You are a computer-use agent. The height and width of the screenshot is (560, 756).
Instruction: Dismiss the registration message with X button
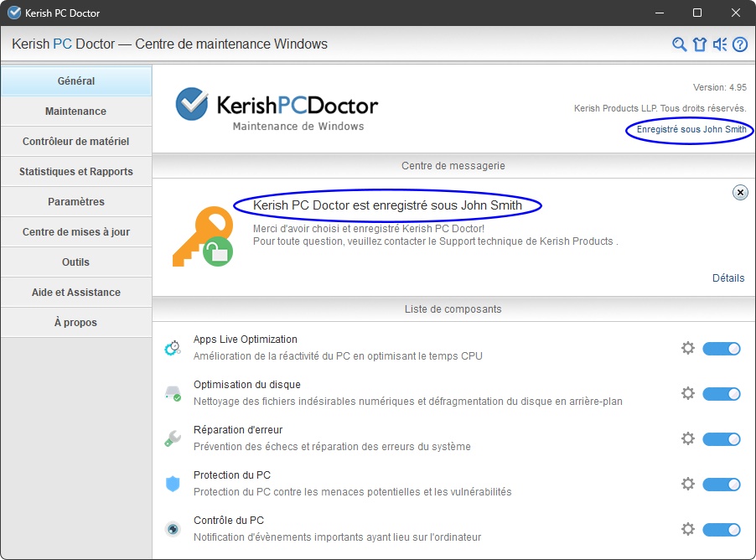point(740,193)
